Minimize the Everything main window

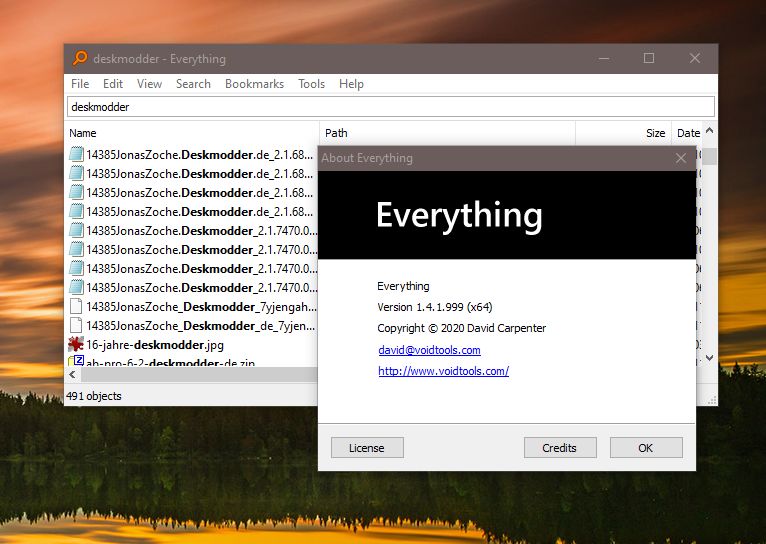pyautogui.click(x=604, y=59)
